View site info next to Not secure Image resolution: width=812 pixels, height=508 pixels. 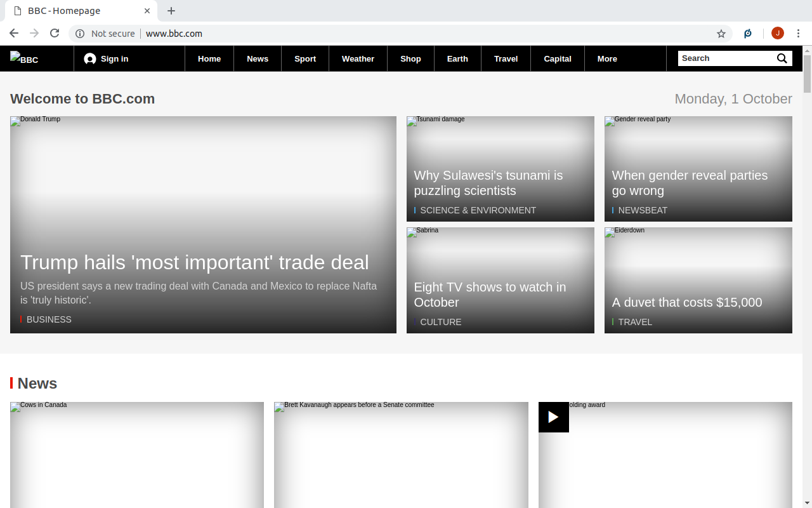point(80,34)
